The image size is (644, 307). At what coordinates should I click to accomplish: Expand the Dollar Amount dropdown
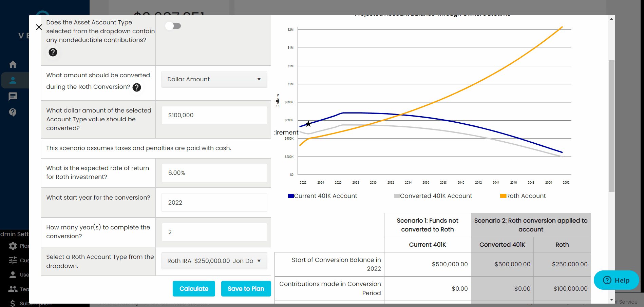coord(214,79)
